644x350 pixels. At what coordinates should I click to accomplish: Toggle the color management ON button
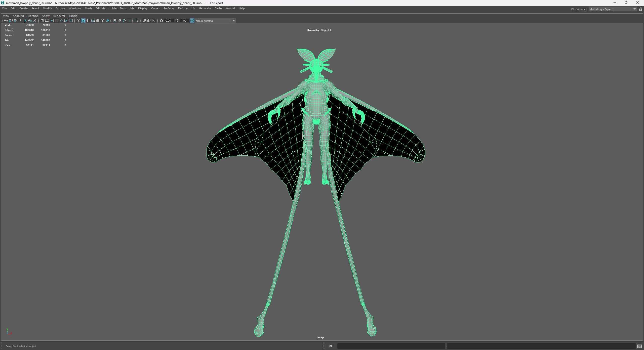(192, 21)
